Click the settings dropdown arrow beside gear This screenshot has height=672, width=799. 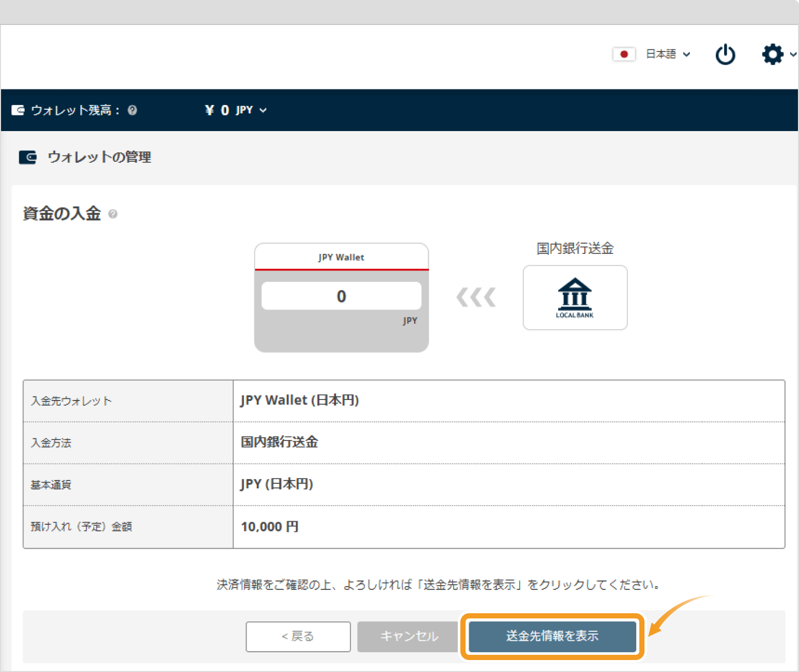(792, 54)
